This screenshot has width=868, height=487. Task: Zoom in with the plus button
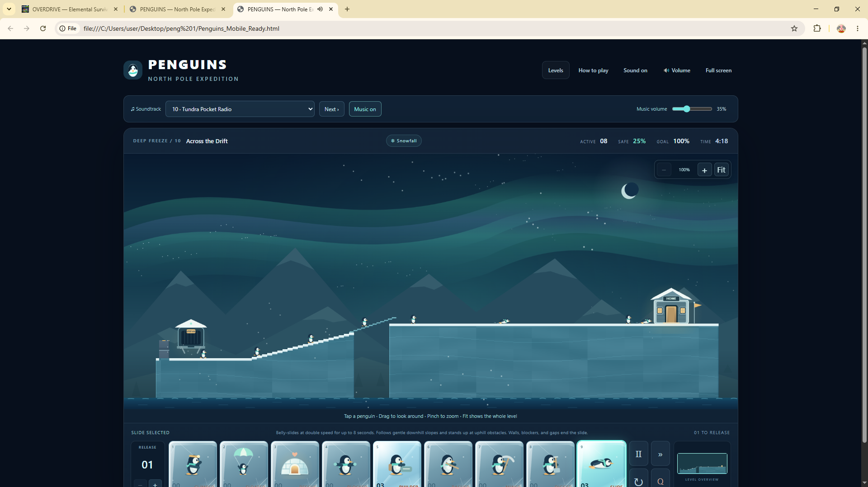point(704,170)
